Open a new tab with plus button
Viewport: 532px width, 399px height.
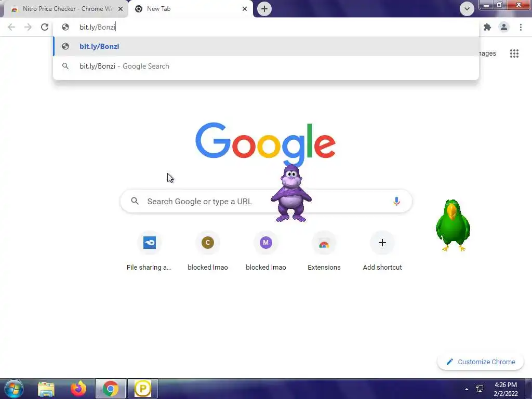264,9
